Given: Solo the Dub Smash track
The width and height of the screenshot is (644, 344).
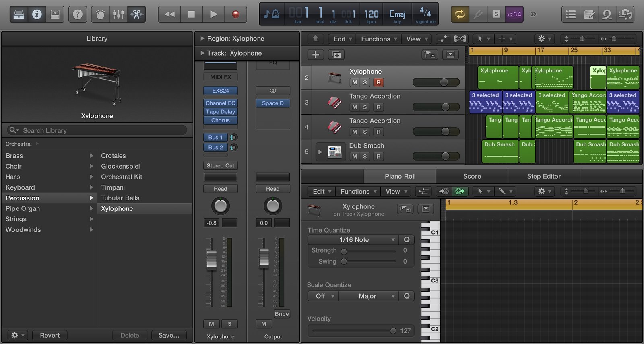Looking at the screenshot, I should click(x=365, y=157).
